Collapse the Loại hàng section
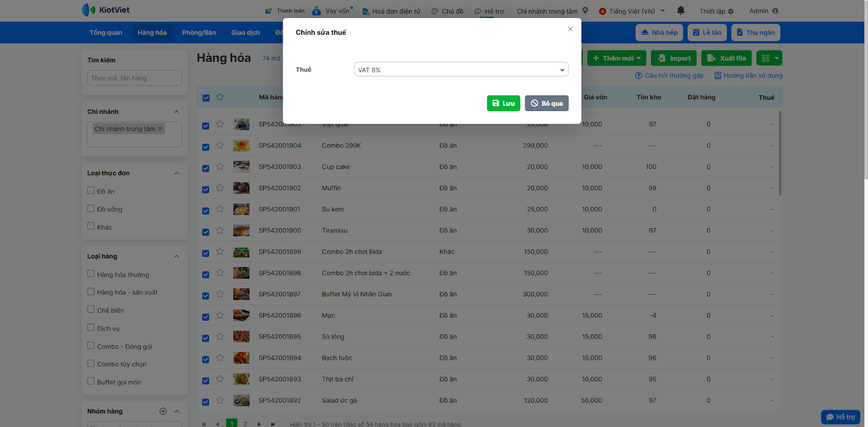This screenshot has width=868, height=427. click(x=176, y=256)
